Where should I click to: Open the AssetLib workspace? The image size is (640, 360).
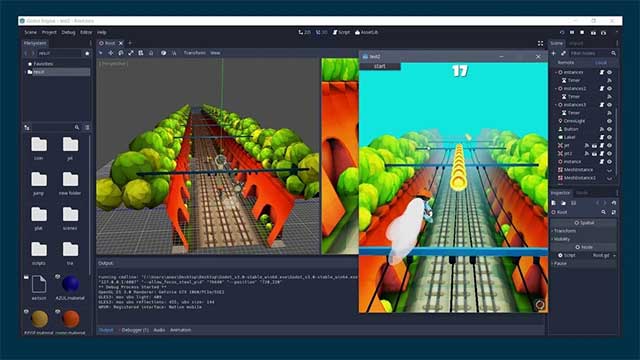[x=367, y=32]
